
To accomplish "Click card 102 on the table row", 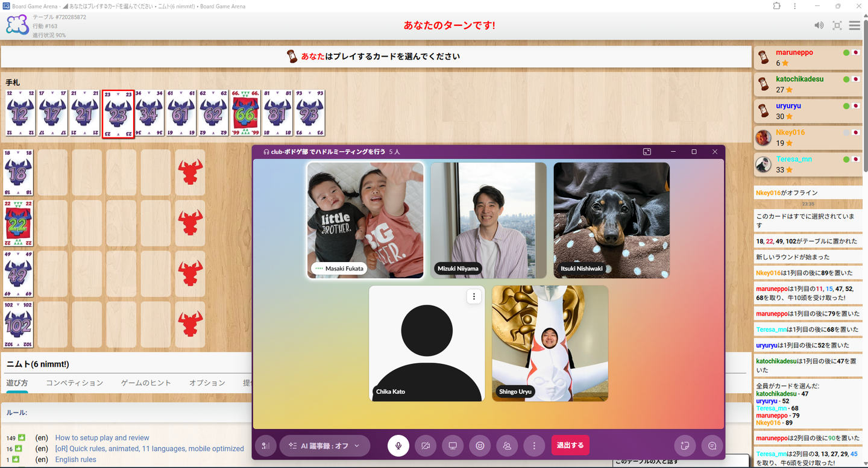I will pos(19,324).
